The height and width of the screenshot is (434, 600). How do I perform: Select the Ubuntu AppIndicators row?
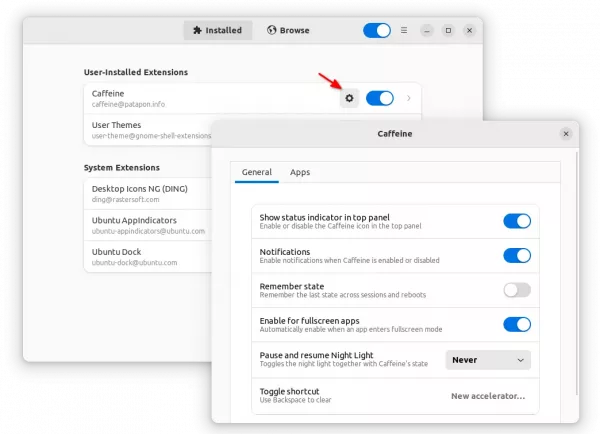[148, 225]
